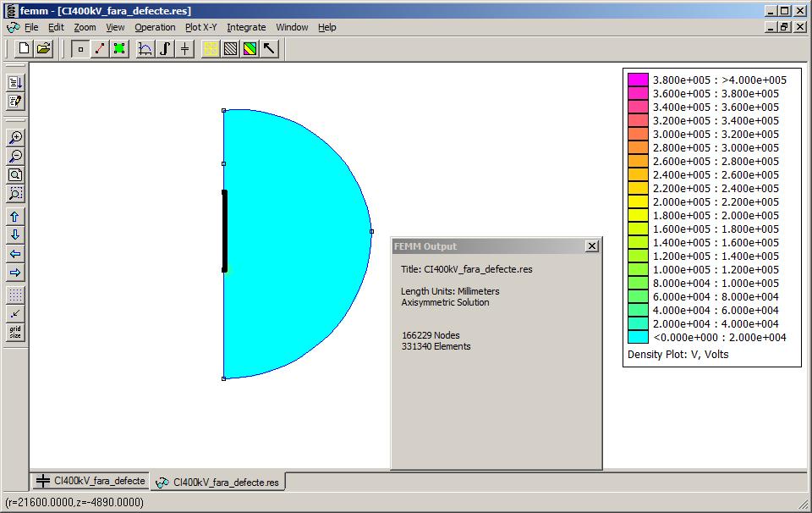The image size is (812, 513).
Task: Pan view right with right arrow
Action: click(15, 273)
